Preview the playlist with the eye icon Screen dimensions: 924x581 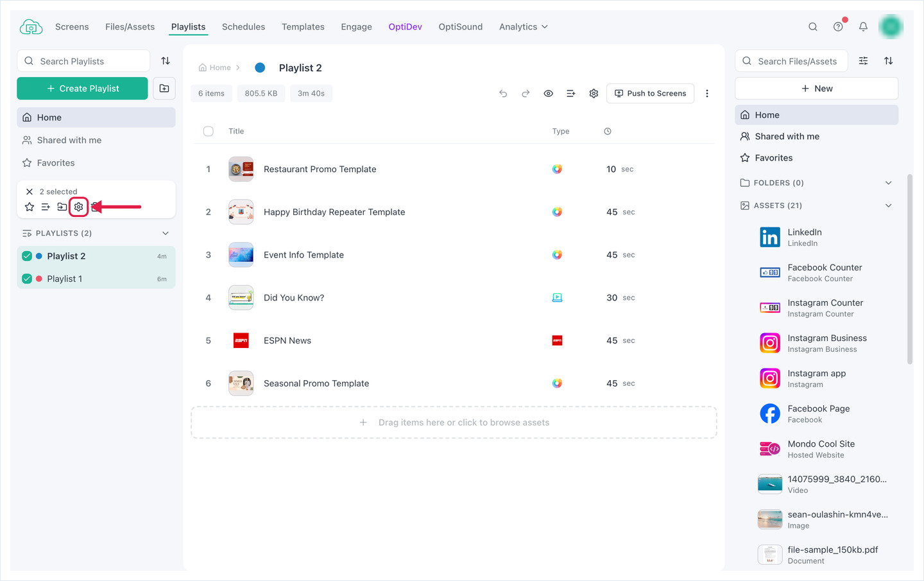[549, 94]
